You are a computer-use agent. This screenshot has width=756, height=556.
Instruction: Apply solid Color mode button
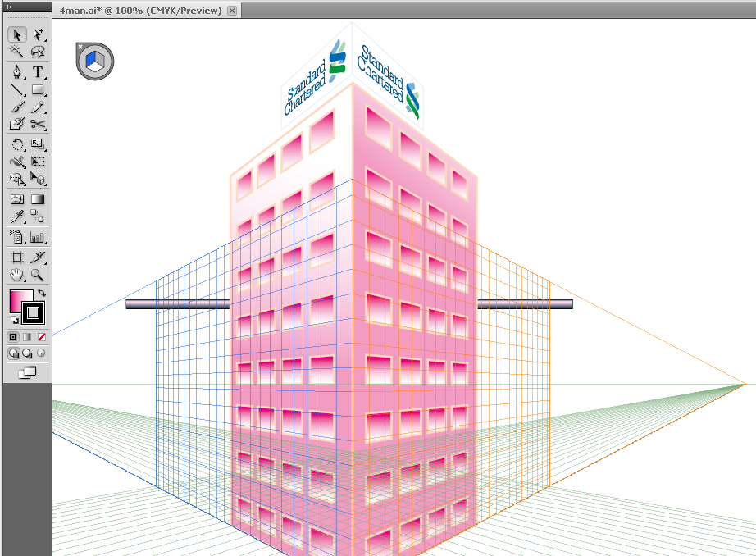click(x=13, y=337)
